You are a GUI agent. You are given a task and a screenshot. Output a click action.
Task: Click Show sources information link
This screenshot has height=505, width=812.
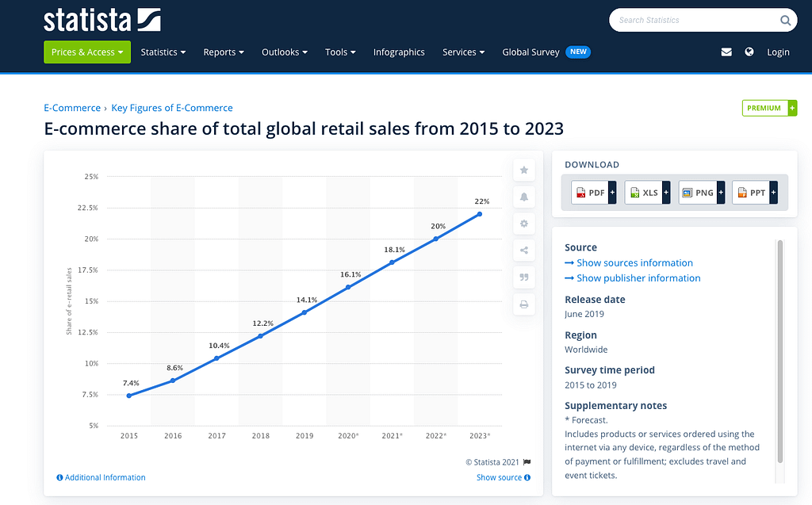tap(634, 262)
